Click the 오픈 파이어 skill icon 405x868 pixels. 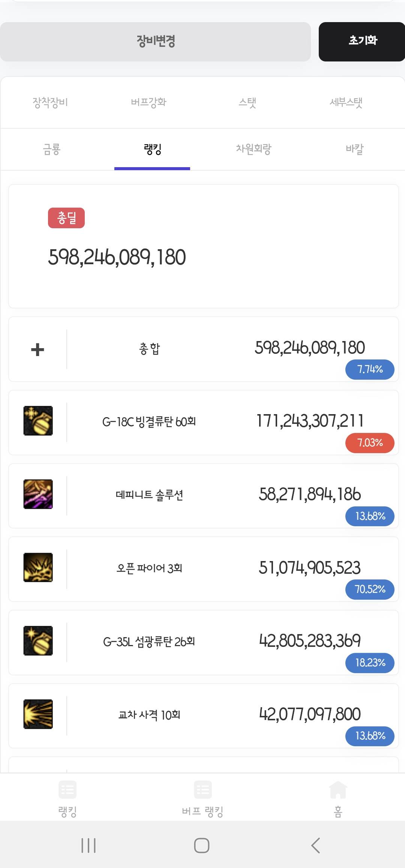[38, 567]
